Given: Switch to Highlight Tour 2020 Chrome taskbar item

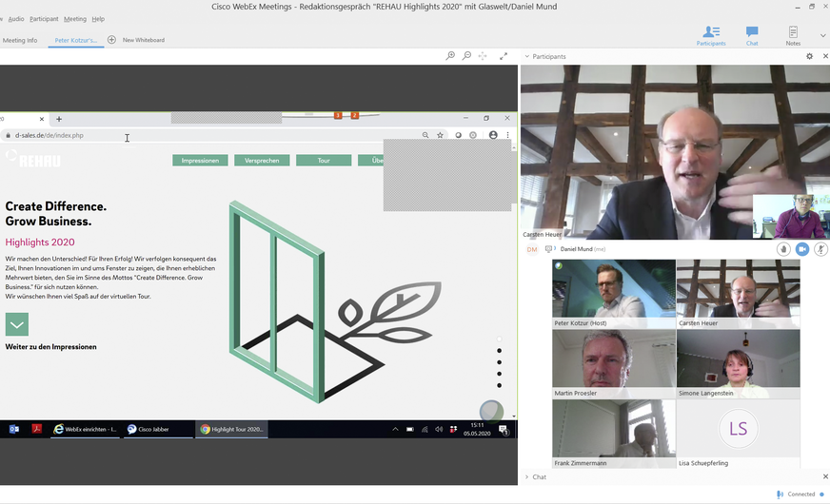Looking at the screenshot, I should (232, 429).
